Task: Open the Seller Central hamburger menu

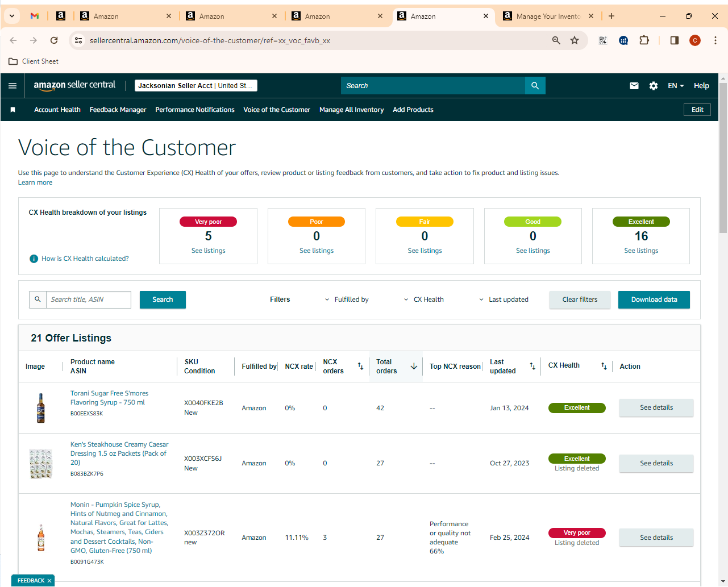Action: (x=13, y=86)
